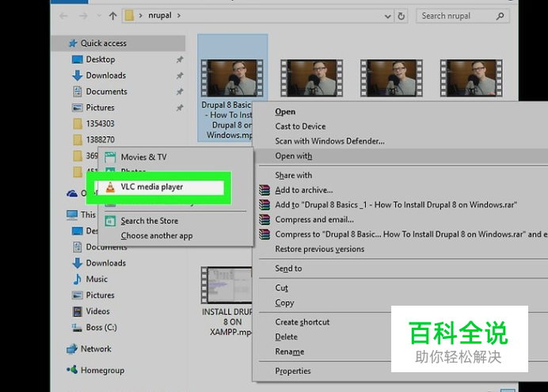Click Search the Store option
548x392 pixels.
coord(149,221)
